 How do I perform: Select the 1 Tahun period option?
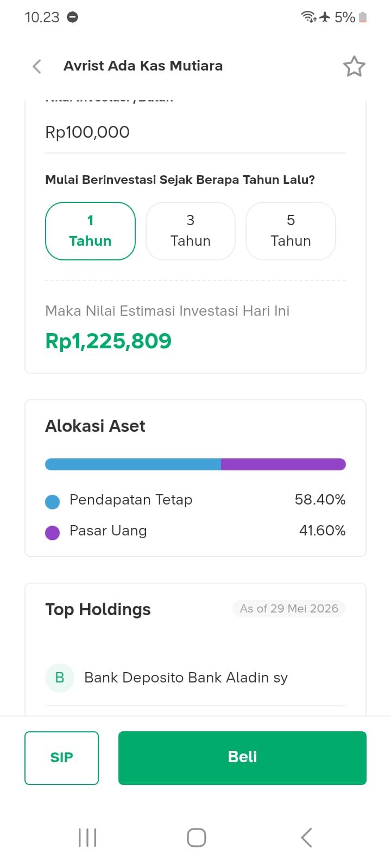(90, 231)
